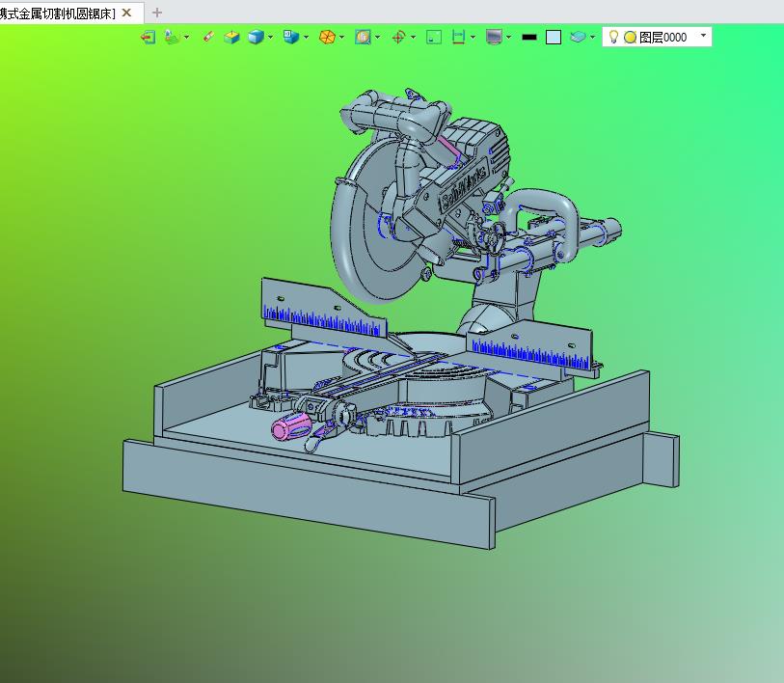Select the dimension measure icon
Image resolution: width=784 pixels, height=683 pixels.
tap(458, 37)
